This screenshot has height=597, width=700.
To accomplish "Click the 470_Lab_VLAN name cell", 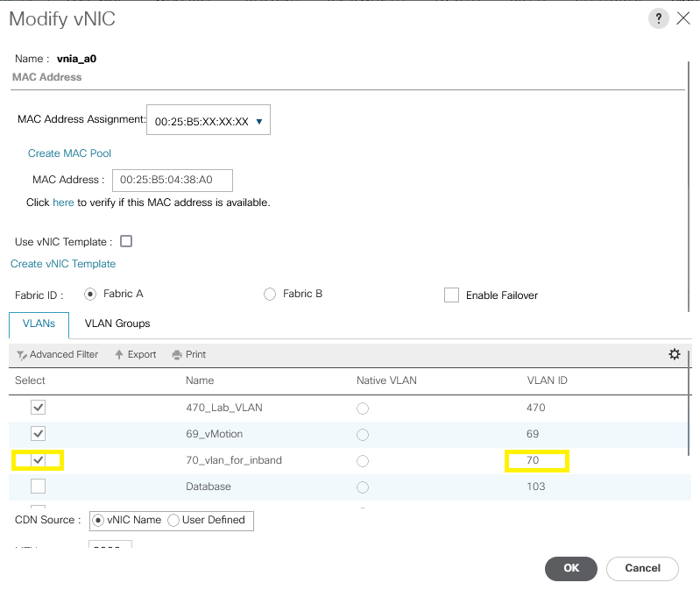I will 224,408.
